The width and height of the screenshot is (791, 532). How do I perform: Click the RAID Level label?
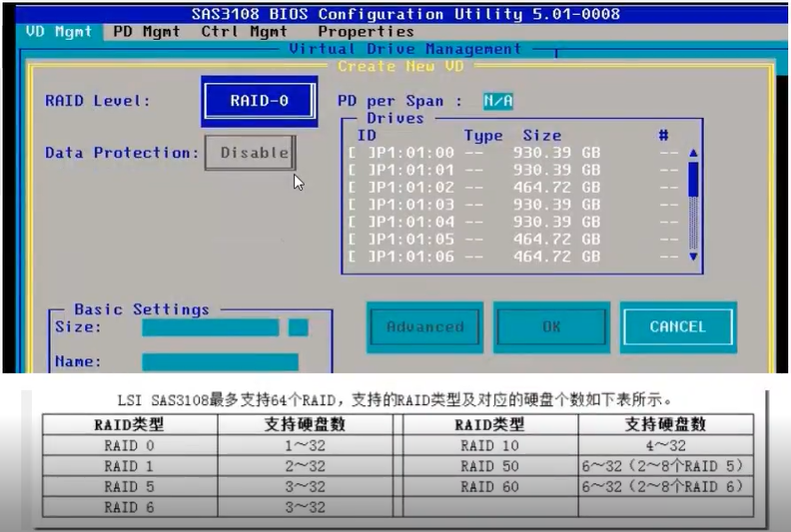(98, 101)
